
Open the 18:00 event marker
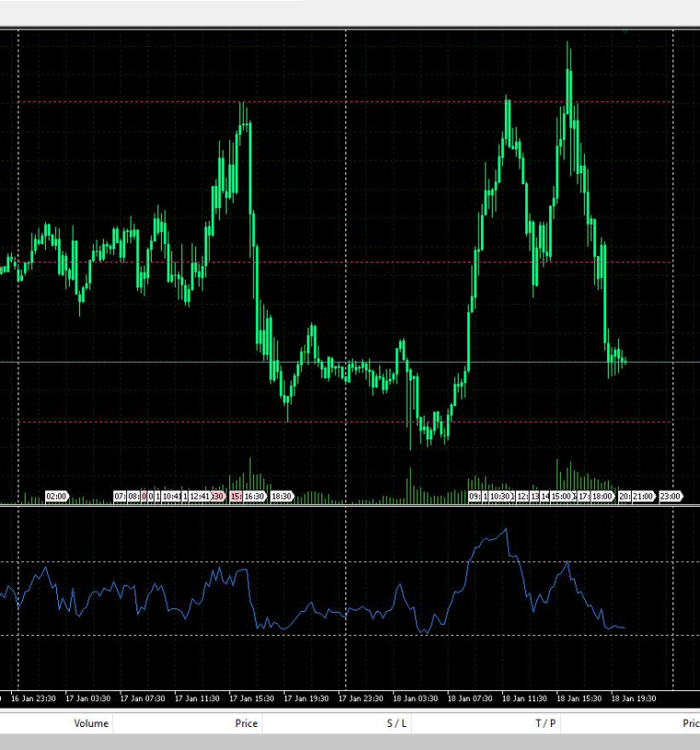tap(602, 497)
